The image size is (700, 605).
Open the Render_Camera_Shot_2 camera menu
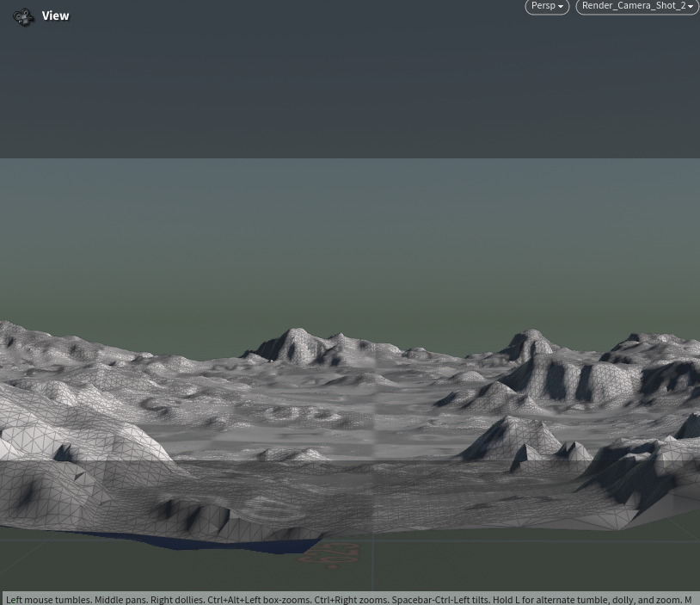tap(635, 6)
